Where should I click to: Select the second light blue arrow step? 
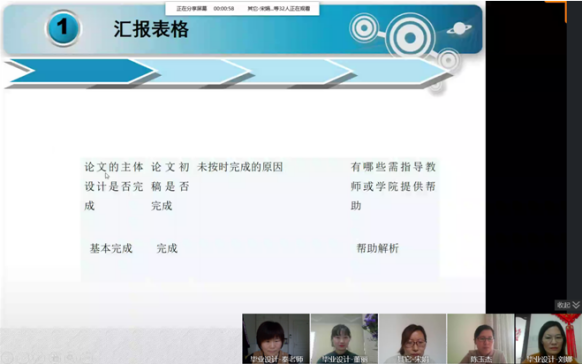[193, 70]
